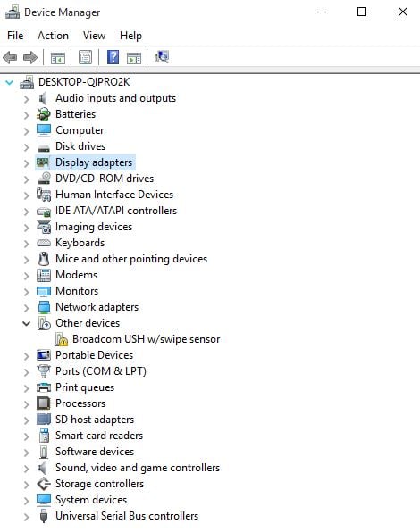This screenshot has height=532, width=420.
Task: Select the Broadcom USH warning device icon
Action: coord(62,339)
